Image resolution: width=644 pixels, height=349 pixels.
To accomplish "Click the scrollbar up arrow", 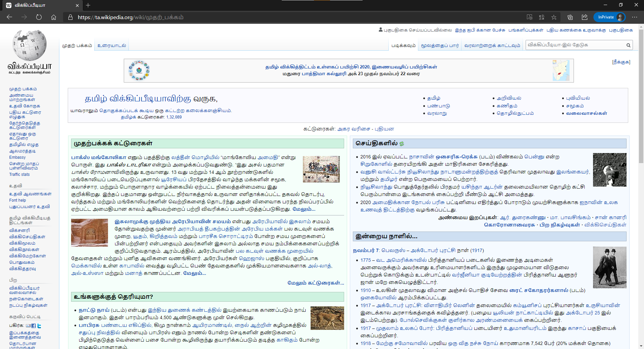I will 641,27.
